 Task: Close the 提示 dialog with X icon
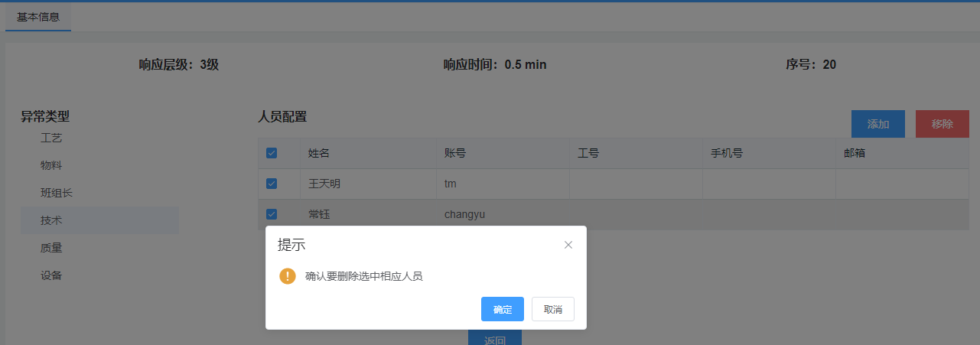[568, 245]
